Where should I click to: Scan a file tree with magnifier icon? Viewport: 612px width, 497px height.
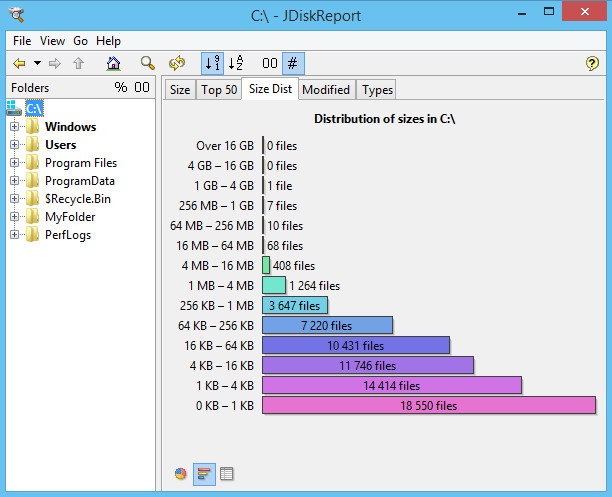click(148, 63)
